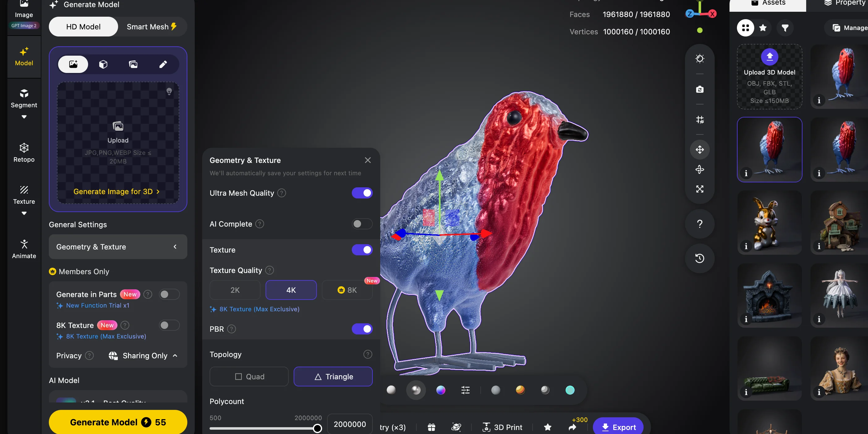Open the history clock icon in viewport
This screenshot has width=868, height=434.
point(700,258)
